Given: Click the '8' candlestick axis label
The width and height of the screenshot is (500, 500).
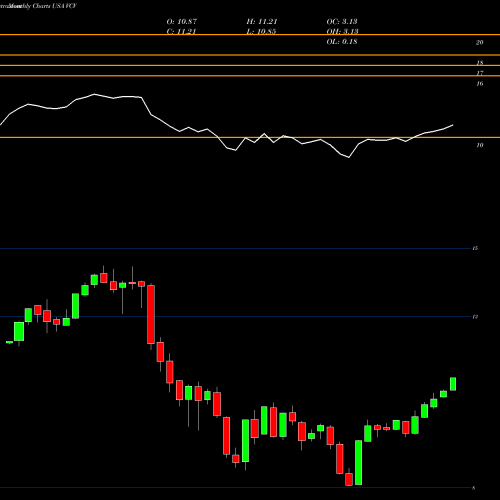Looking at the screenshot, I should 474,488.
